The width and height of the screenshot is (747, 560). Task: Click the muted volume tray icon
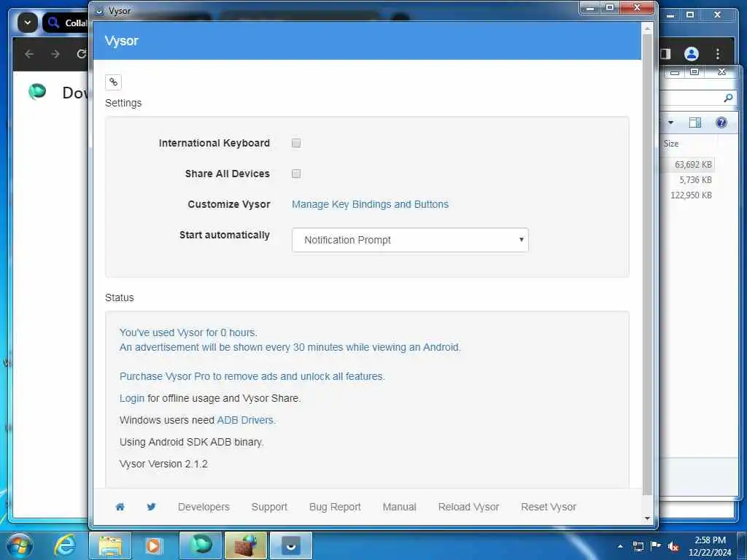673,546
